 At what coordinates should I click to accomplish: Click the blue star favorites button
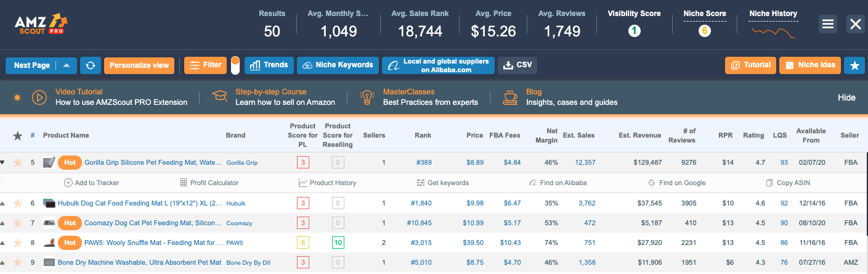tap(854, 65)
